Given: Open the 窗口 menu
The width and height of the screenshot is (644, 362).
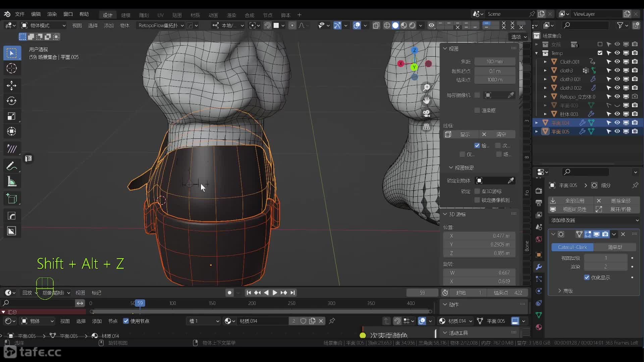Looking at the screenshot, I should click(68, 14).
